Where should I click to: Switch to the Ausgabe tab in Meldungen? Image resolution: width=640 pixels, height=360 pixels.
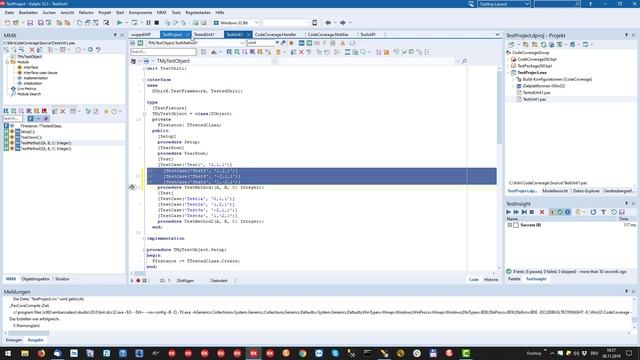point(36,340)
